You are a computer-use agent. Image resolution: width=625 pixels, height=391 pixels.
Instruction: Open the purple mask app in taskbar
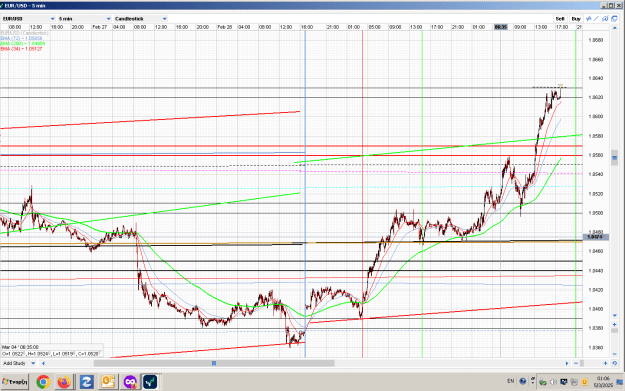pyautogui.click(x=130, y=382)
